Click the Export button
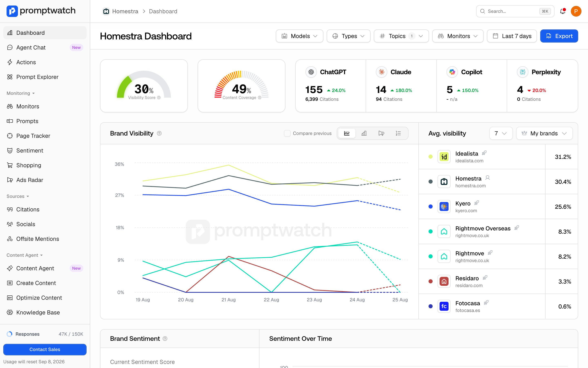588x368 pixels. coord(559,36)
